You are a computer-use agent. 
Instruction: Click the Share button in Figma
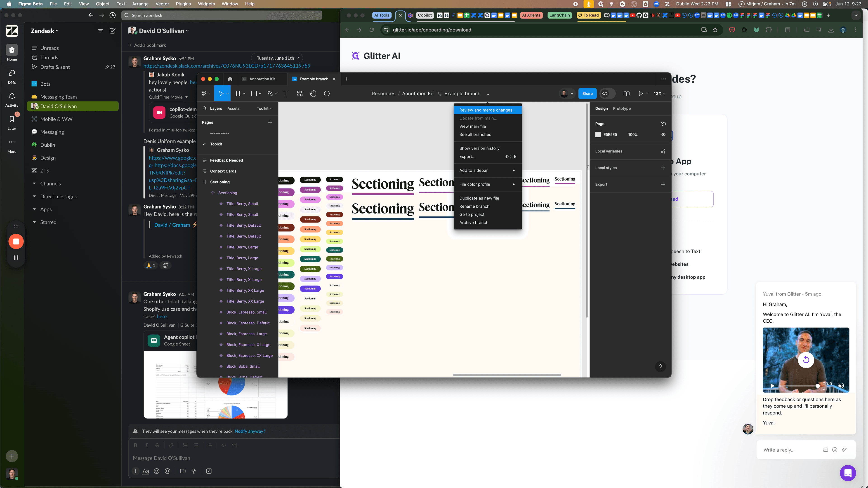(x=587, y=94)
